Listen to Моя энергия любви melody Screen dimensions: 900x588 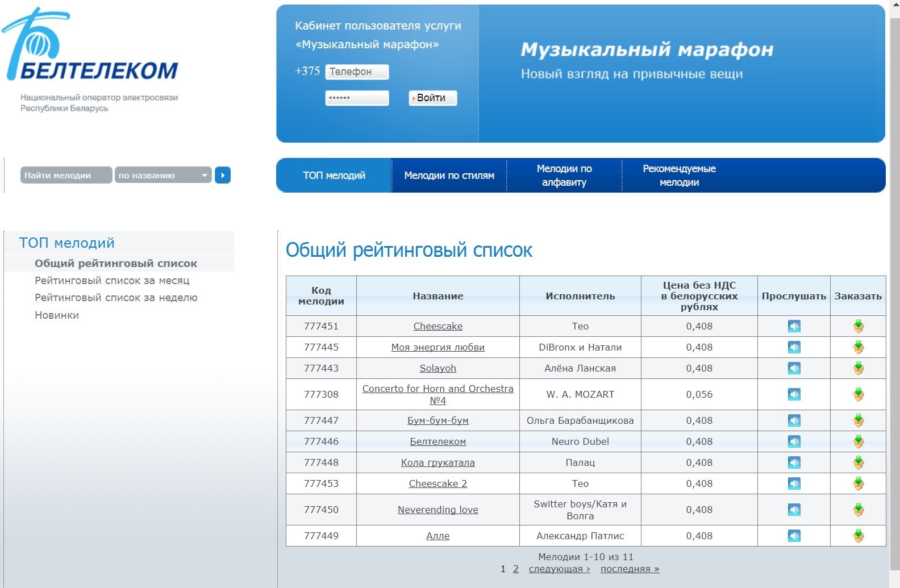point(794,347)
